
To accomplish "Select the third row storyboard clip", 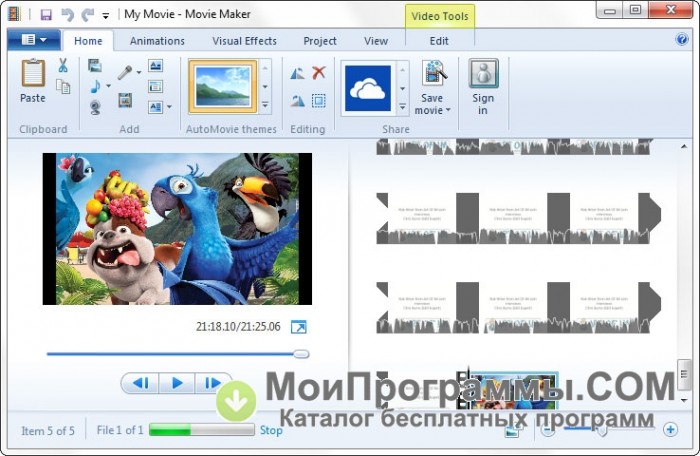I will (x=518, y=308).
